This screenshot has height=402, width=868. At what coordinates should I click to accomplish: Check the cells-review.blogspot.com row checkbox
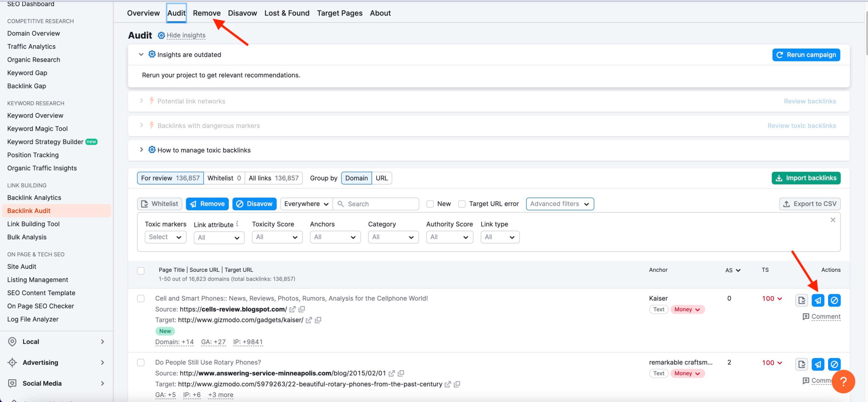pyautogui.click(x=141, y=299)
